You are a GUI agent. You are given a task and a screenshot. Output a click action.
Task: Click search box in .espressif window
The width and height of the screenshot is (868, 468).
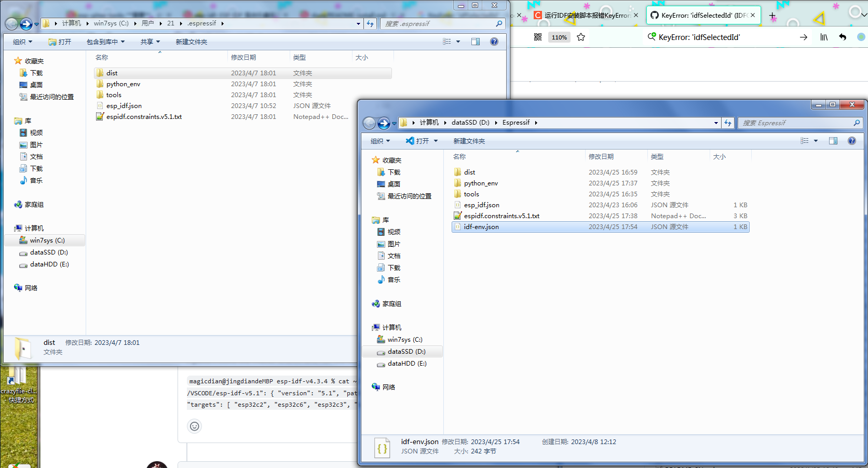click(x=442, y=24)
